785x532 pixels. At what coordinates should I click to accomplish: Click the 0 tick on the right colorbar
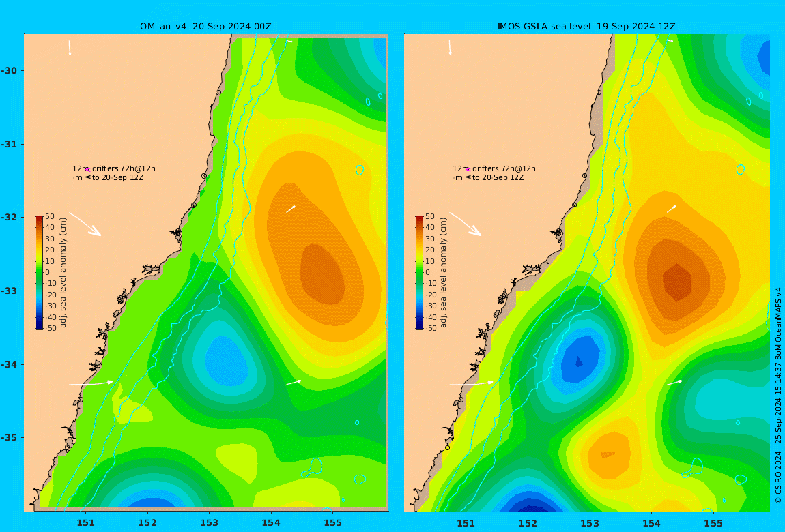pyautogui.click(x=427, y=273)
